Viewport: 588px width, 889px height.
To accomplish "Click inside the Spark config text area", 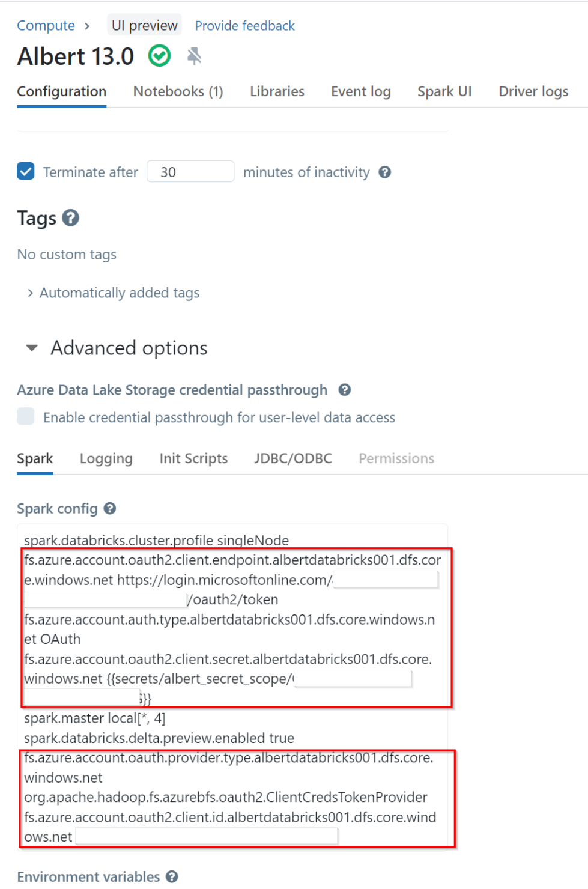I will tap(233, 661).
